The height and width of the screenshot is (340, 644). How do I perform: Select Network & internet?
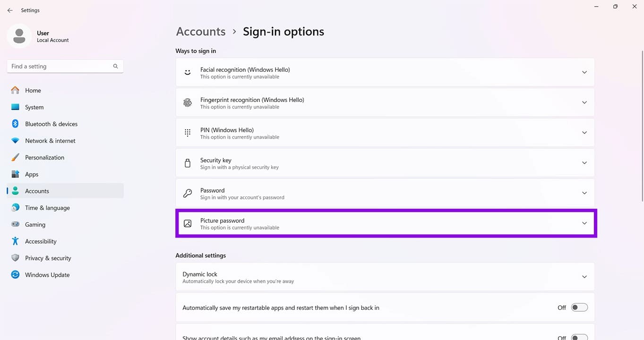pyautogui.click(x=65, y=141)
